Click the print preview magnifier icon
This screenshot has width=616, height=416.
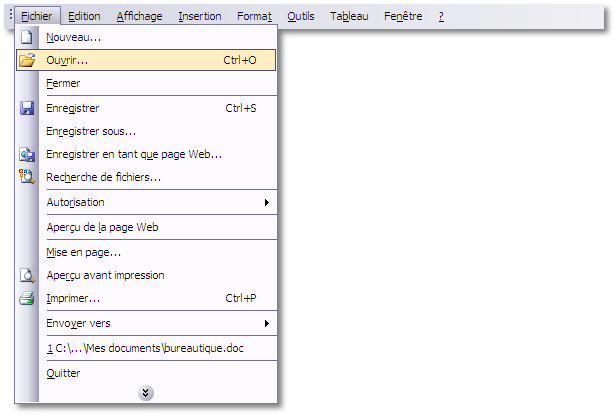pyautogui.click(x=27, y=275)
